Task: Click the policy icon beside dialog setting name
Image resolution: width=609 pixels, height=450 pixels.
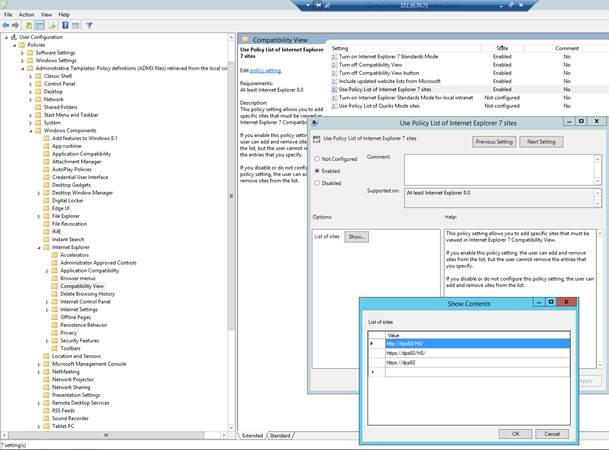Action: (317, 139)
